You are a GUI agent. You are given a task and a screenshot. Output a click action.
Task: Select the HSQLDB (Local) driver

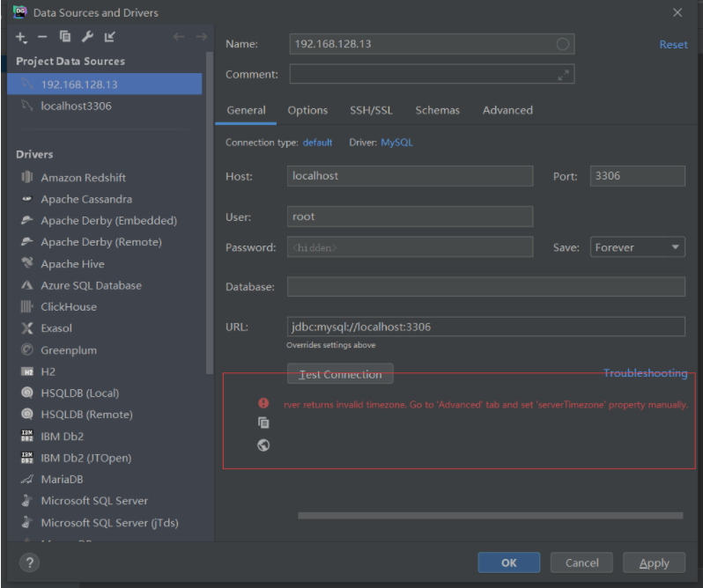80,393
